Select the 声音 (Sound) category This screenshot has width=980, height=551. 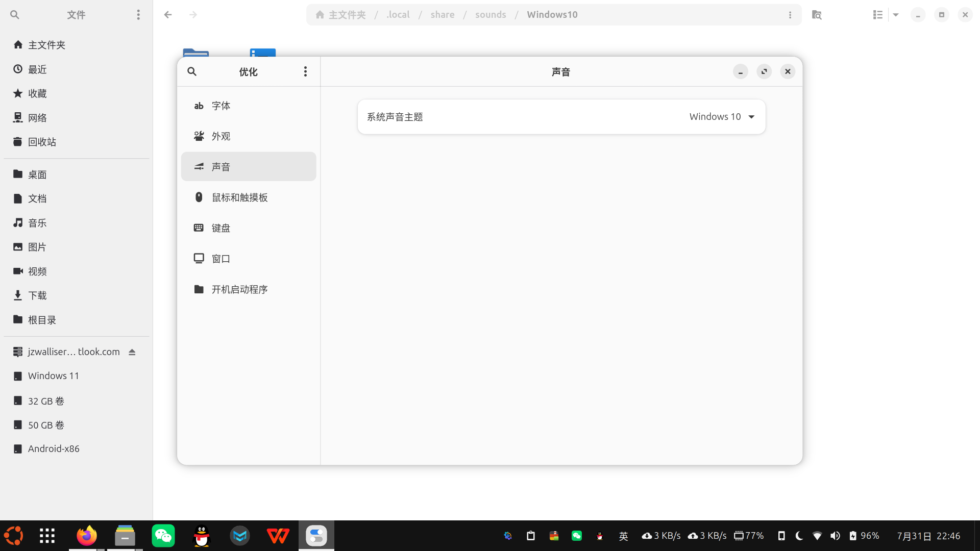(x=249, y=167)
